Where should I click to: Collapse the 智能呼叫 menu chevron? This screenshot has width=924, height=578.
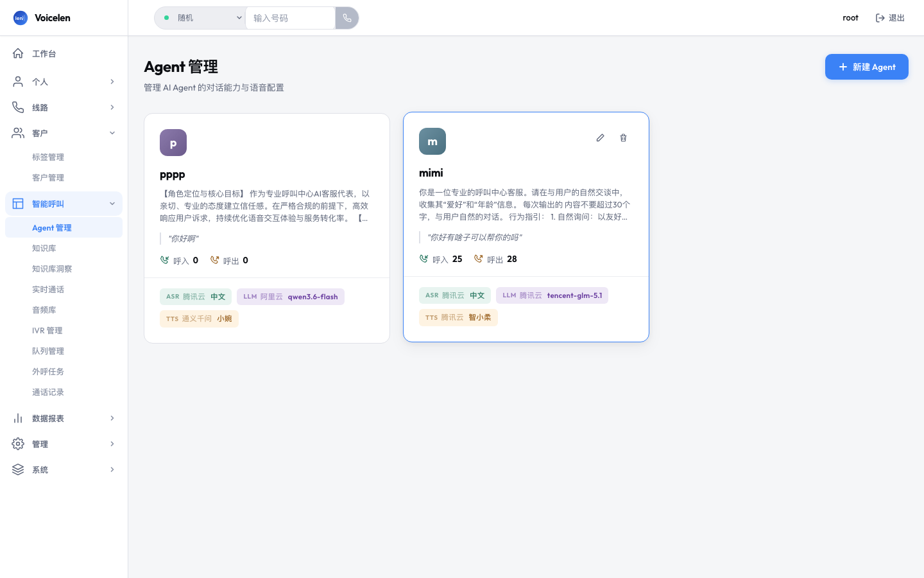[x=112, y=204]
